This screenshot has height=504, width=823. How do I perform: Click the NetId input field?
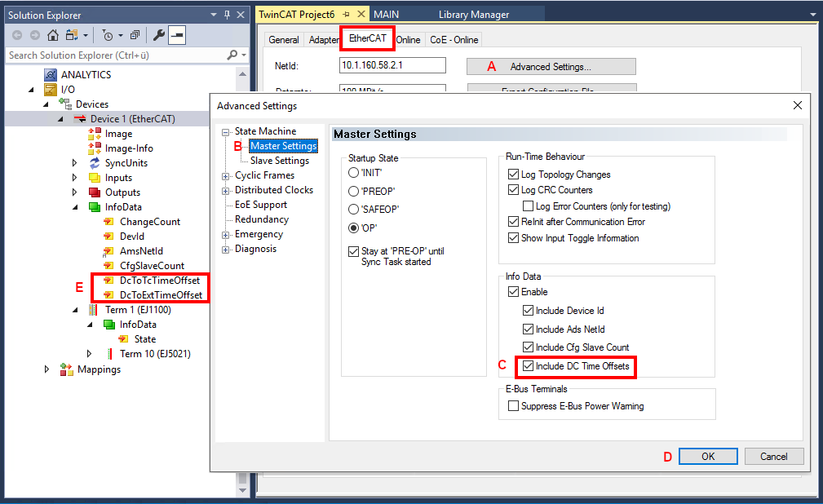392,65
